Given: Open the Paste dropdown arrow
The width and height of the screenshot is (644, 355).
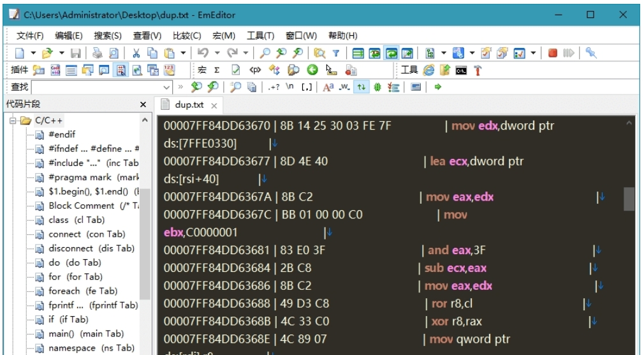Looking at the screenshot, I should 183,53.
